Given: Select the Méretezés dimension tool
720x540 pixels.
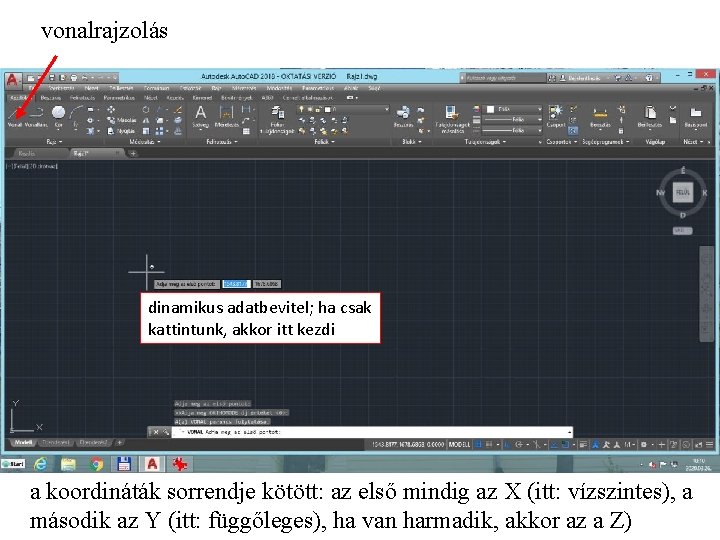Looking at the screenshot, I should (x=226, y=116).
